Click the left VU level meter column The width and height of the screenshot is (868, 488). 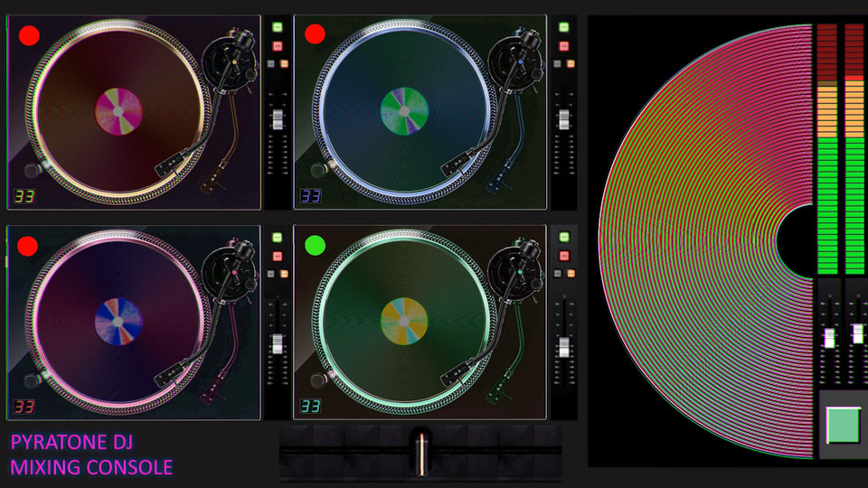tap(827, 149)
